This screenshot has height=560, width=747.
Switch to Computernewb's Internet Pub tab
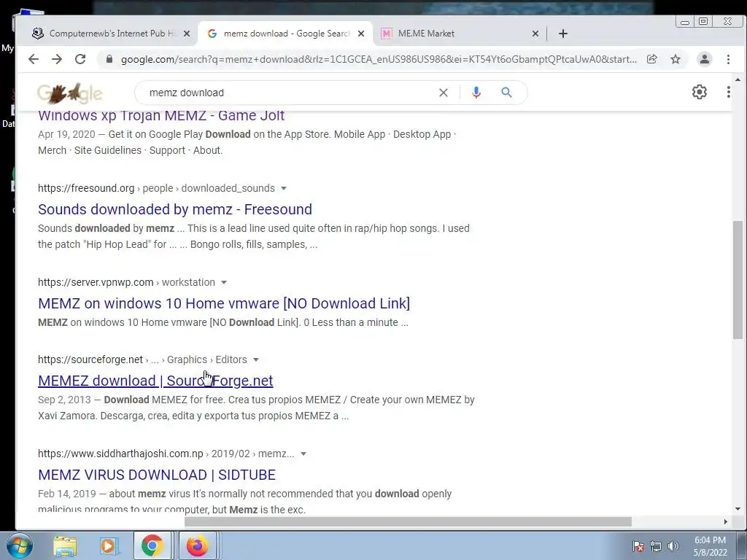pyautogui.click(x=111, y=34)
